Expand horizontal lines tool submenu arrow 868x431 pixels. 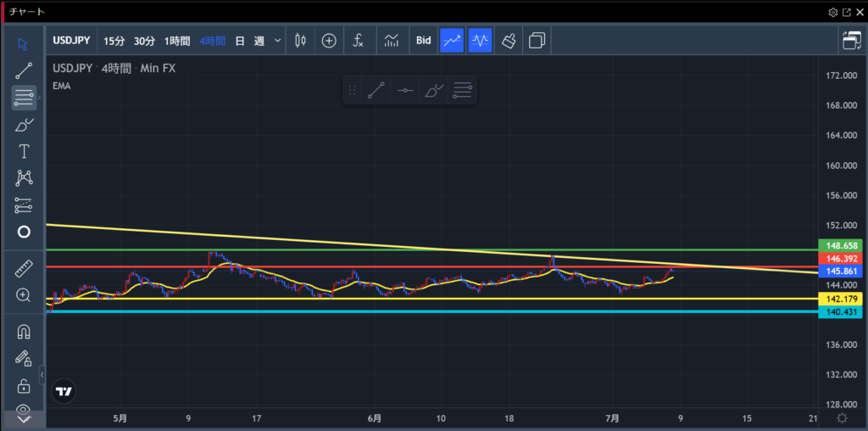coord(39,98)
